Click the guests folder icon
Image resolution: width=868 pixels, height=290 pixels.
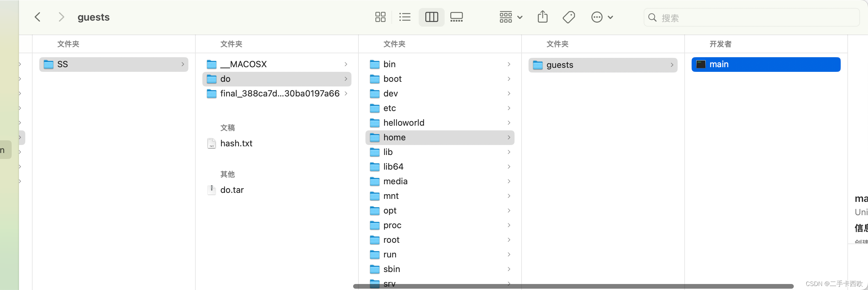click(x=538, y=65)
